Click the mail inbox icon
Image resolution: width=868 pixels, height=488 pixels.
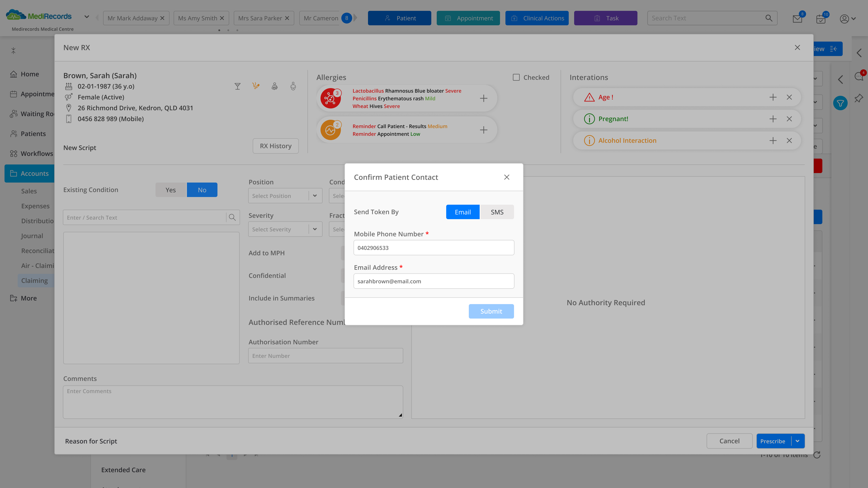(x=797, y=19)
